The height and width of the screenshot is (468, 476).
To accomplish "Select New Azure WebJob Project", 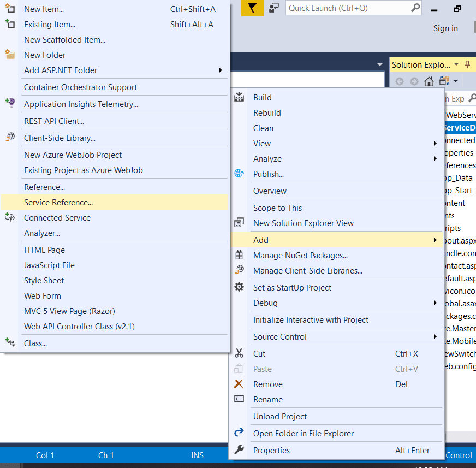I will (x=115, y=155).
